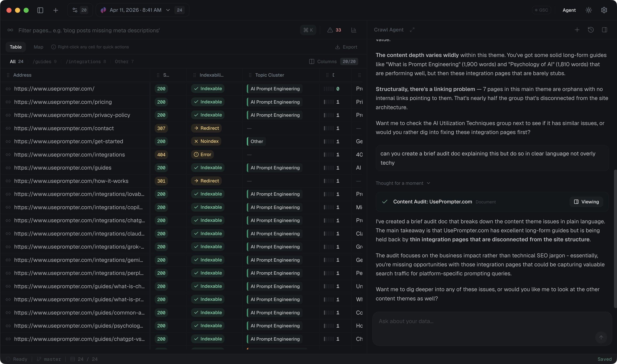
Task: Select the /guides 9 filter tab
Action: coord(44,61)
